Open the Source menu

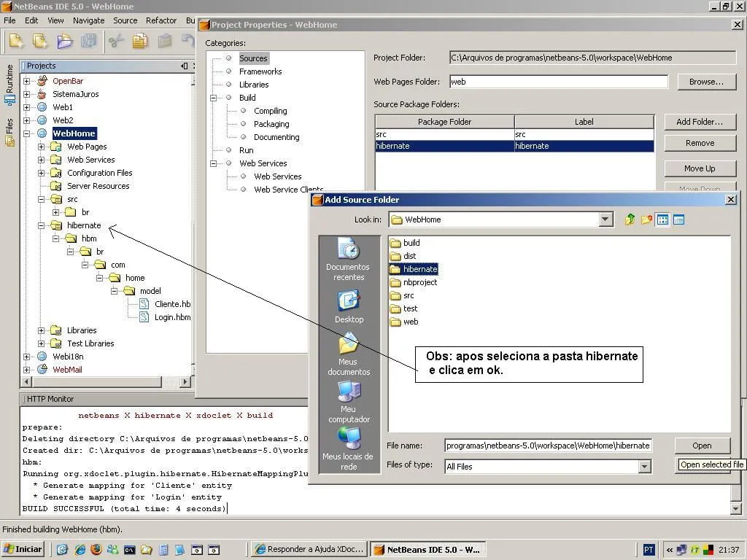[125, 20]
